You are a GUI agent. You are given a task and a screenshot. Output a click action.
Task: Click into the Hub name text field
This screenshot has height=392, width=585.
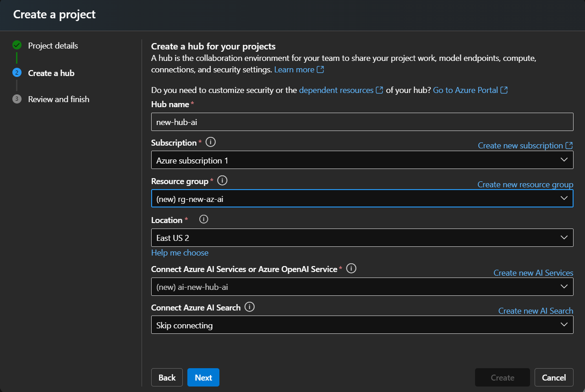362,122
